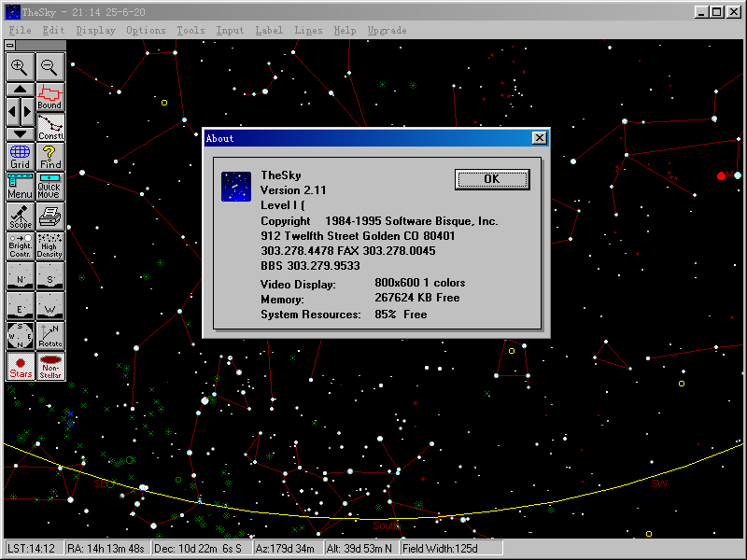
Task: Close the About dialog with X
Action: click(x=540, y=138)
